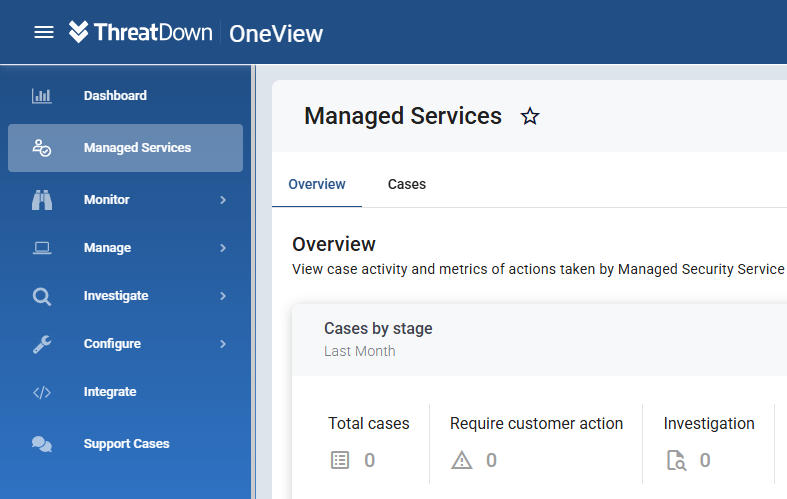Click the Total cases list icon
The image size is (787, 499).
340,460
